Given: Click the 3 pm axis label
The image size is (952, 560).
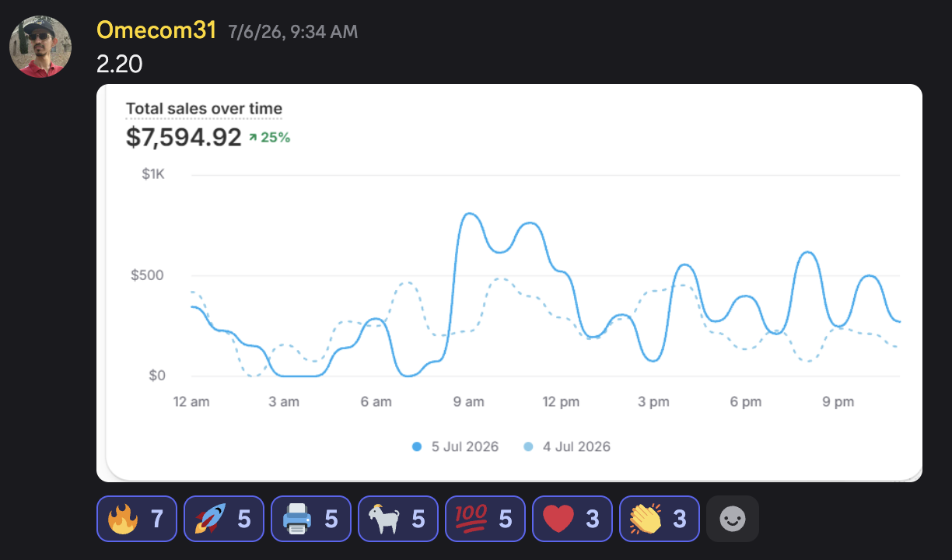Looking at the screenshot, I should [653, 401].
